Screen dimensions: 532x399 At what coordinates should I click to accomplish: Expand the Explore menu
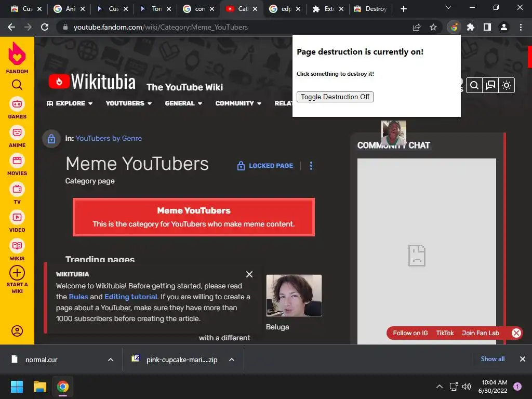[x=70, y=103]
